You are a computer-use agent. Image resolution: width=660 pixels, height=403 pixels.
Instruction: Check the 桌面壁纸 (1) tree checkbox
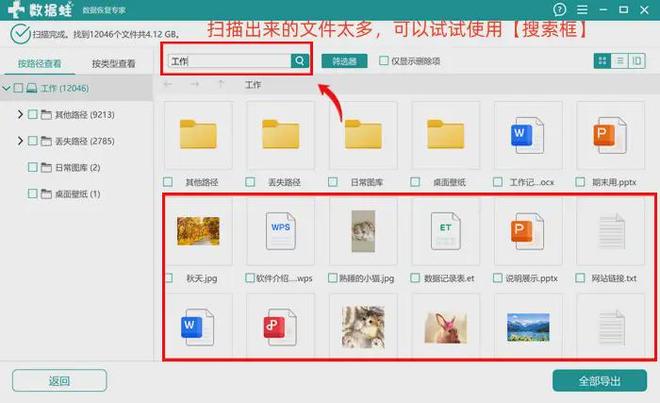point(32,194)
